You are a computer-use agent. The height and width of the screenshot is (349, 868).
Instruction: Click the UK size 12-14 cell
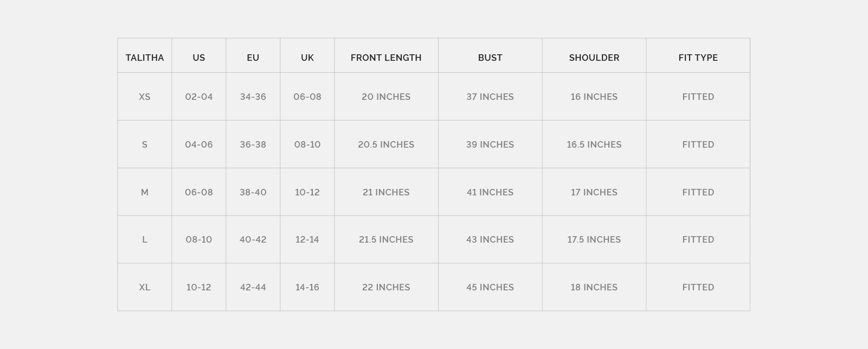pyautogui.click(x=307, y=239)
